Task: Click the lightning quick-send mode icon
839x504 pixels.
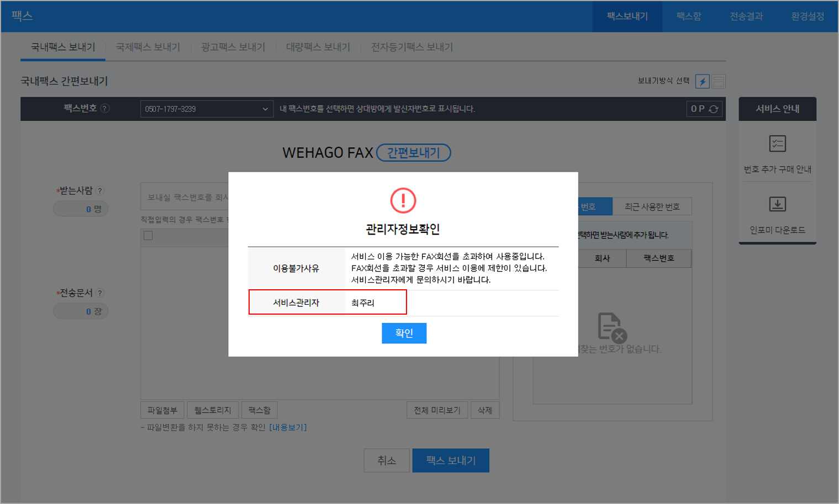Action: (702, 82)
